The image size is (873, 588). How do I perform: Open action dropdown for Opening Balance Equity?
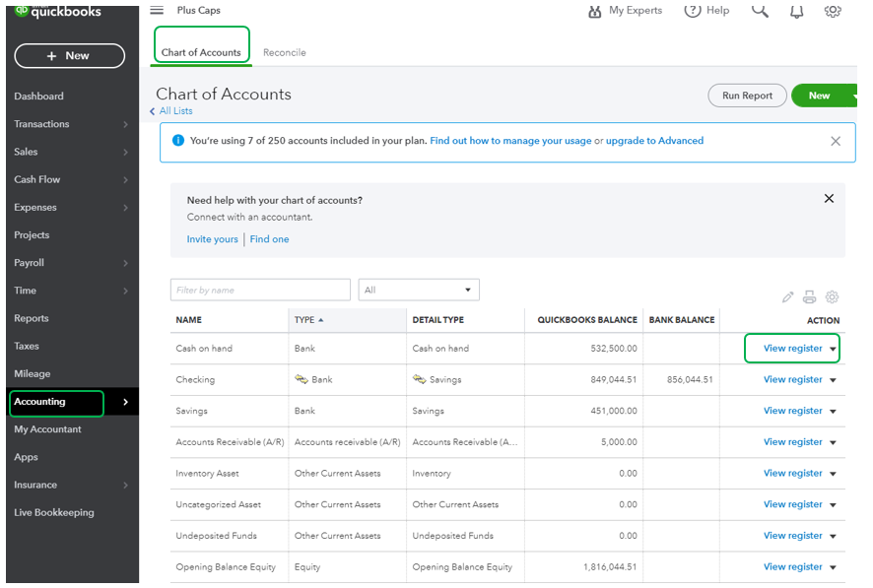833,567
